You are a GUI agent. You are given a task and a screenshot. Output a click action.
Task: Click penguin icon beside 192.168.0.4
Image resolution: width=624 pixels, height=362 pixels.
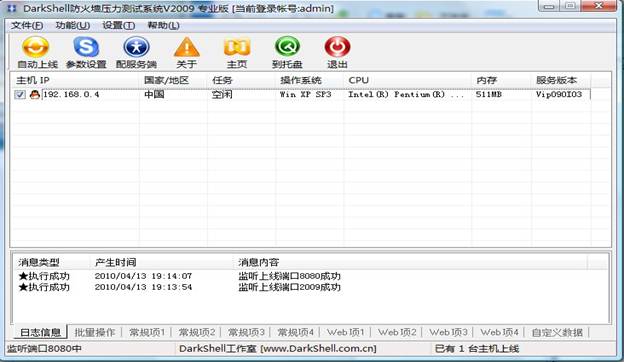point(35,94)
